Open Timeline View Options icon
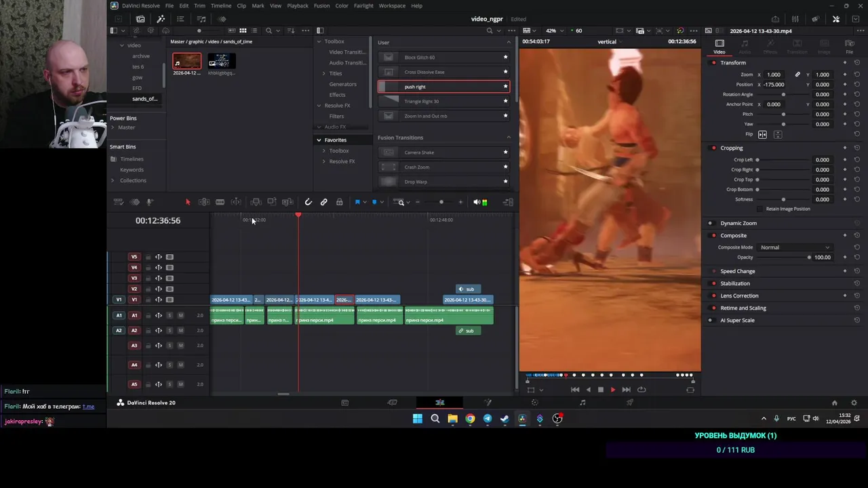 pyautogui.click(x=118, y=202)
